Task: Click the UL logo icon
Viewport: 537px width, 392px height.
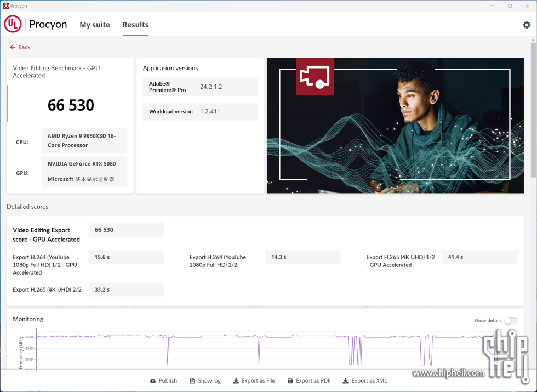Action: coord(13,24)
